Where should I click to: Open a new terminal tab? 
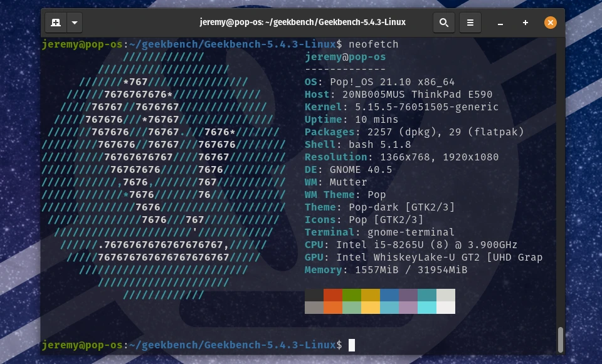pos(56,23)
